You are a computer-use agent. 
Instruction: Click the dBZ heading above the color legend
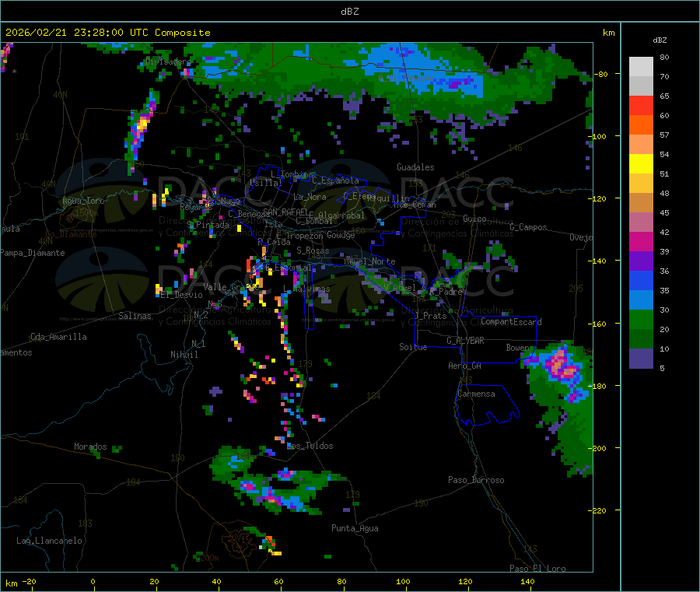[x=660, y=40]
